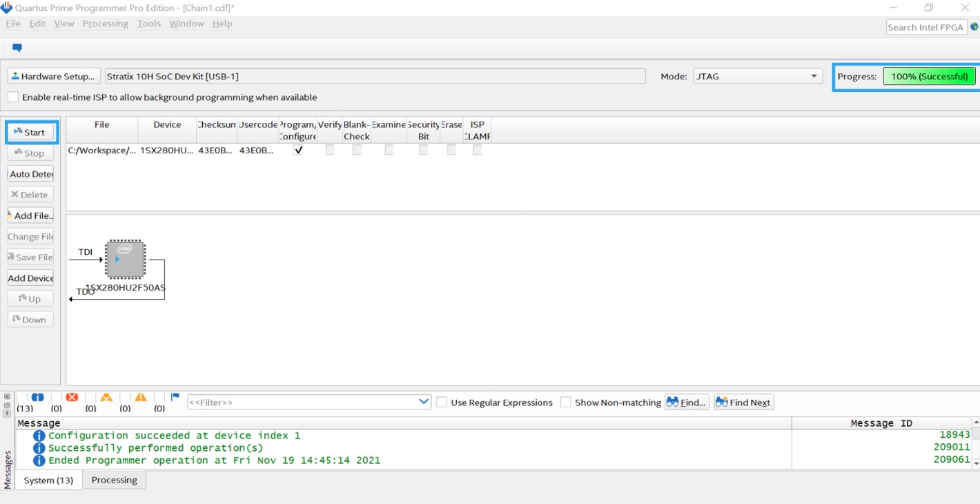
Task: Switch to the System (13) messages tab
Action: click(48, 480)
